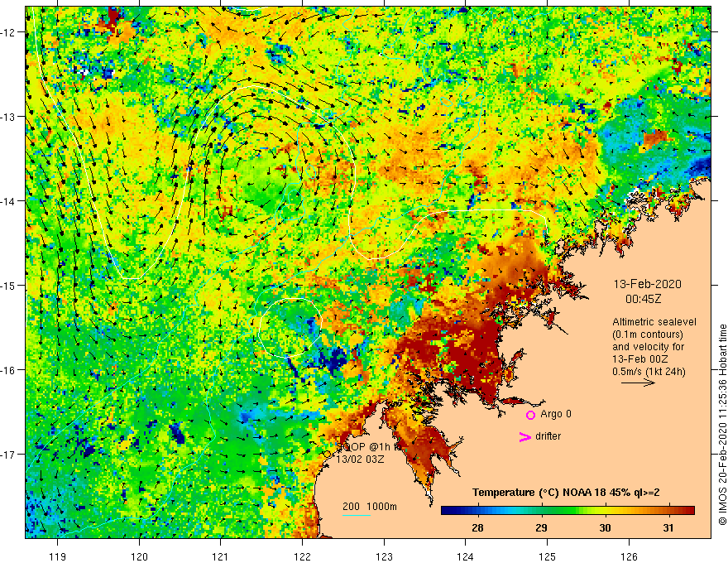Image resolution: width=728 pixels, height=563 pixels.
Task: Click longitude axis label 119
Action: tap(58, 556)
